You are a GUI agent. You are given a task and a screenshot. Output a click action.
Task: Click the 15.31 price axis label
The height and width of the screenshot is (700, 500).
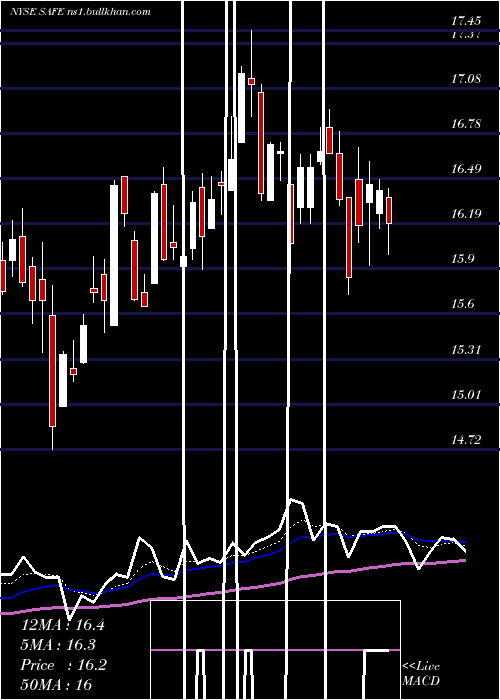click(466, 349)
